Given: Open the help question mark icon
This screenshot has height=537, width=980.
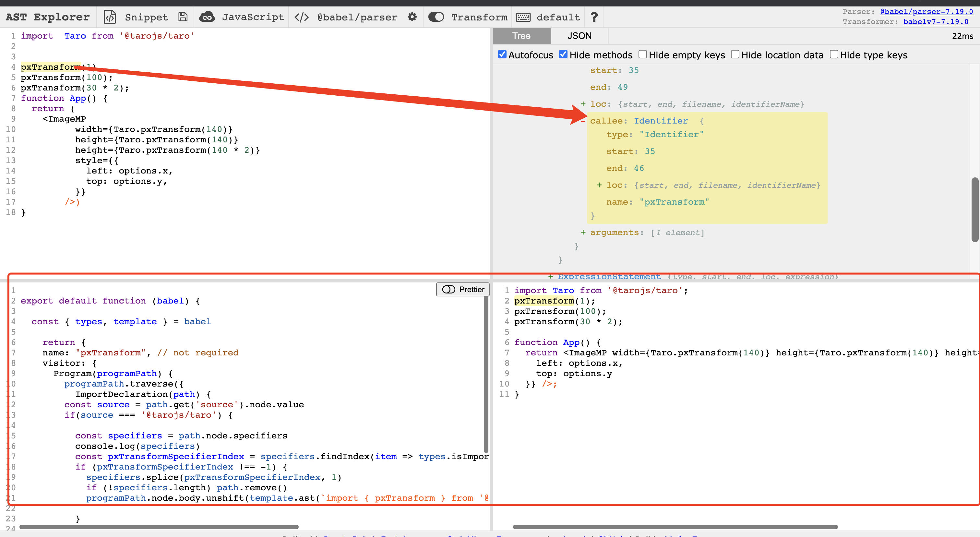Looking at the screenshot, I should (594, 17).
